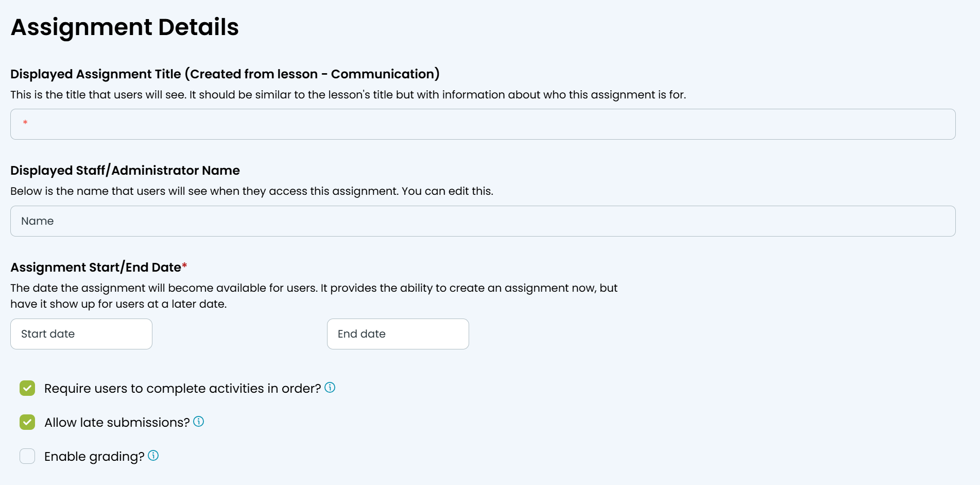
Task: Click the Assignment Start/End Date heading
Action: tap(99, 267)
